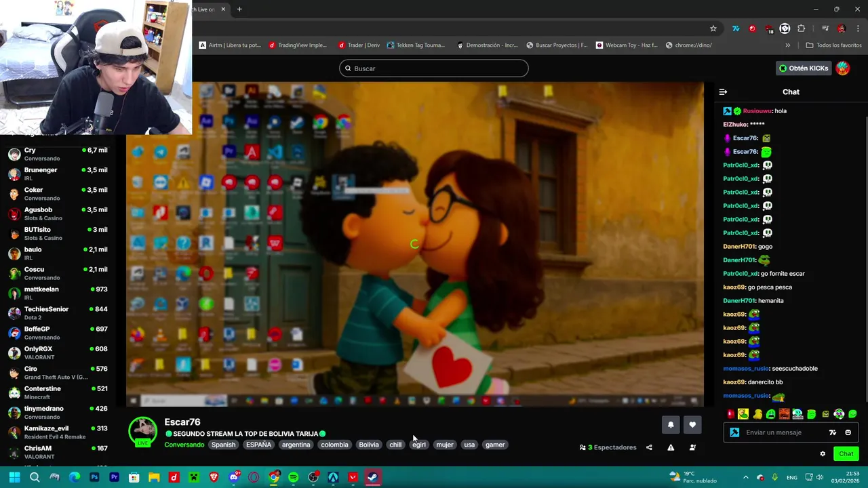Open the Webcam Toy bookmark
This screenshot has width=868, height=488.
pos(627,45)
